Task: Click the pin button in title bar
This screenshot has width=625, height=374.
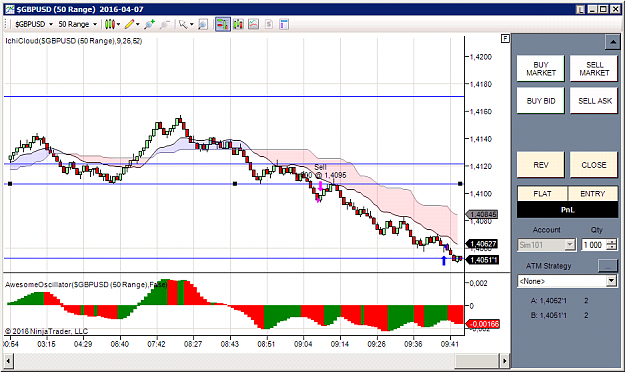Action: [x=580, y=9]
